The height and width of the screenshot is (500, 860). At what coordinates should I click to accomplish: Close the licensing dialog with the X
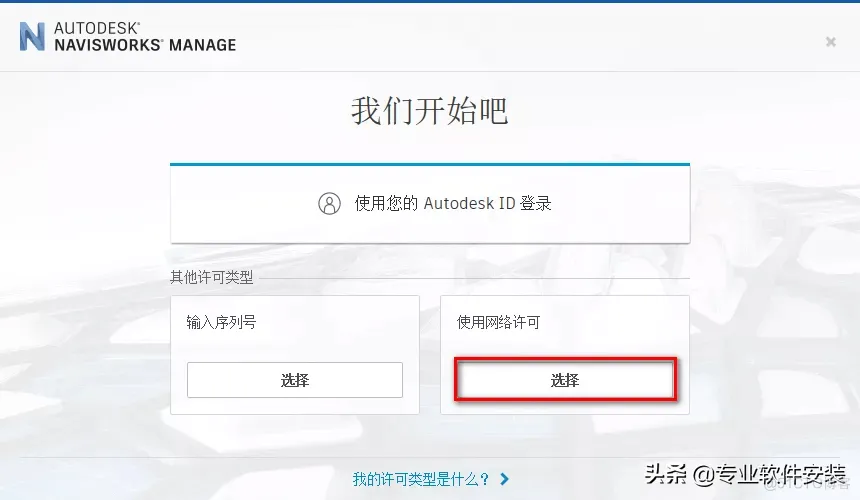point(830,42)
